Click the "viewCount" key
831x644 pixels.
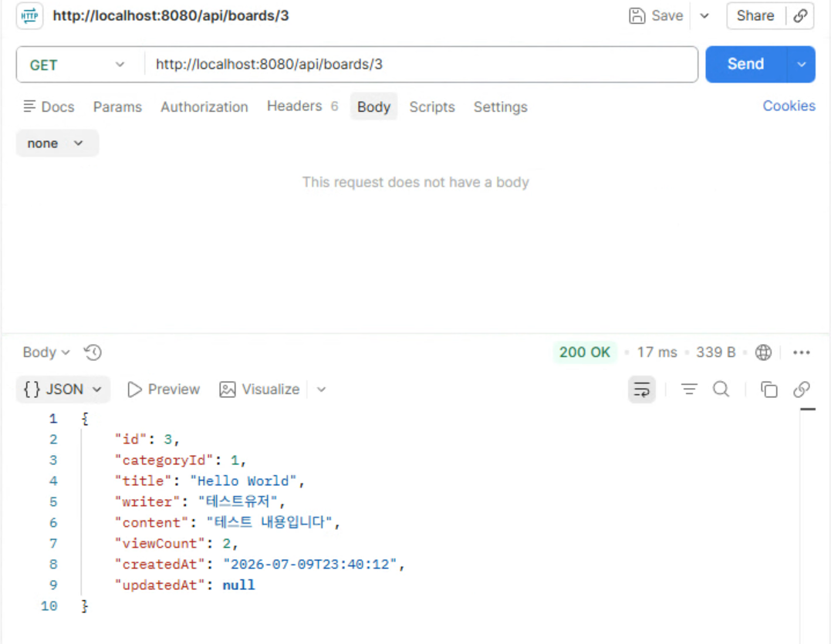coord(160,544)
